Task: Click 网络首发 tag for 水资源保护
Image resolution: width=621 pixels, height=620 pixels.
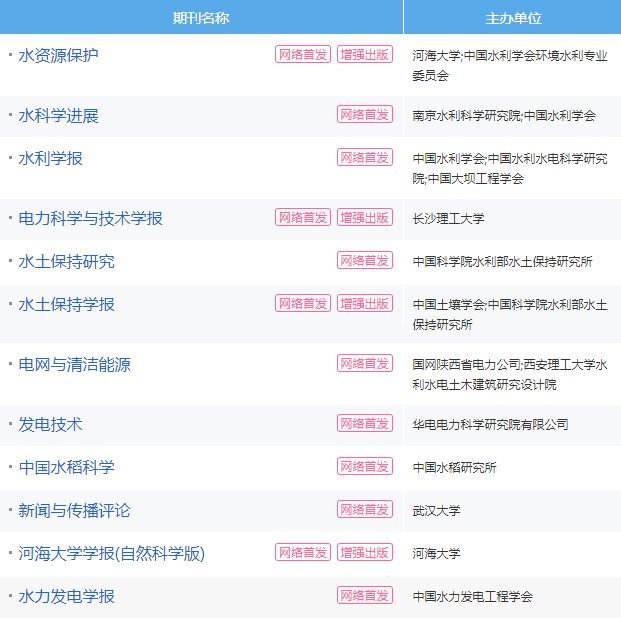Action: coord(303,54)
